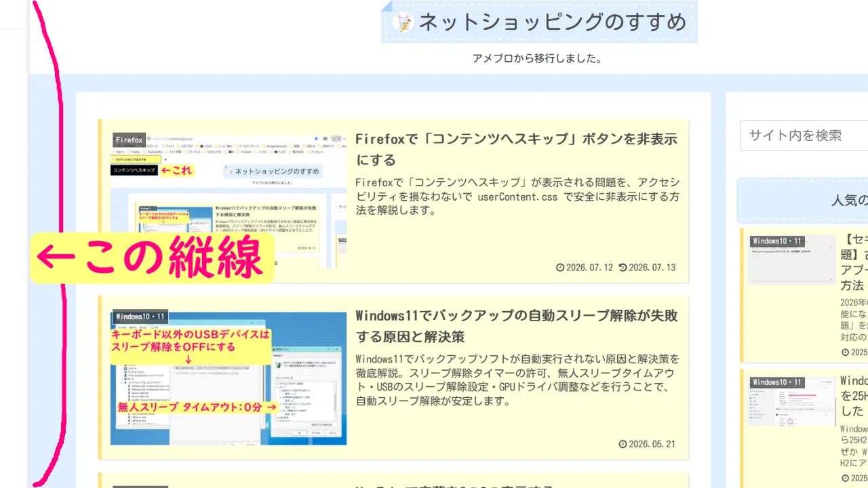The image size is (868, 488).
Task: Click the Windows11 backup article description snippet
Action: [x=517, y=380]
